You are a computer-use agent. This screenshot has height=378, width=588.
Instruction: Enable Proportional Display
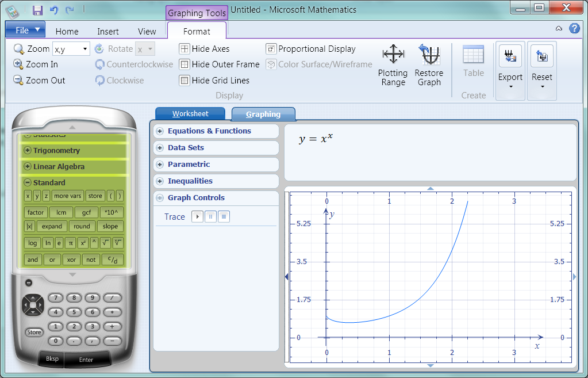coord(271,49)
